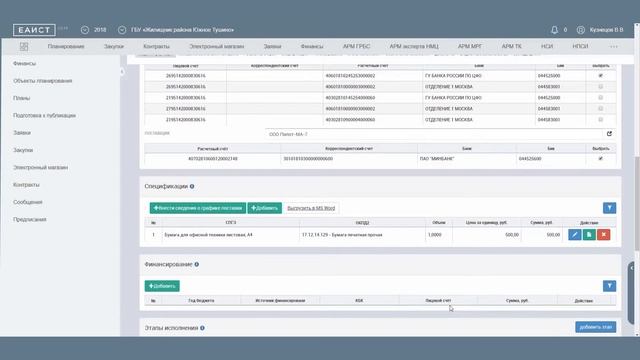Select Контракты in the left sidebar
Image resolution: width=640 pixels, height=360 pixels.
click(26, 185)
